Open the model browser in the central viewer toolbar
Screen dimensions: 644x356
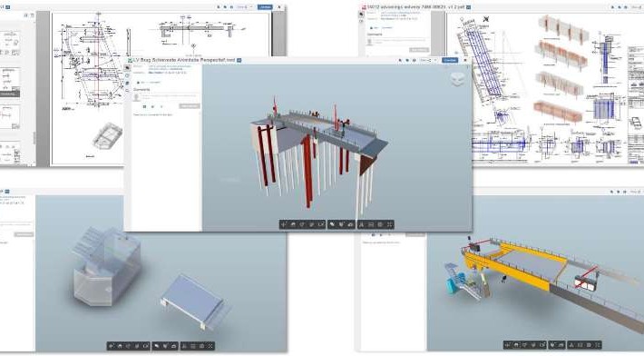point(361,224)
